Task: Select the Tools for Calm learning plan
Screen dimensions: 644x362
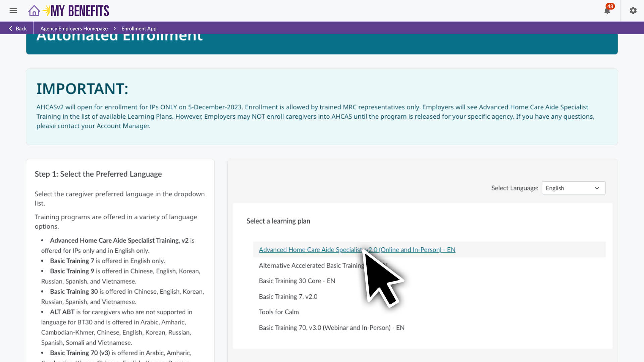Action: pyautogui.click(x=278, y=312)
